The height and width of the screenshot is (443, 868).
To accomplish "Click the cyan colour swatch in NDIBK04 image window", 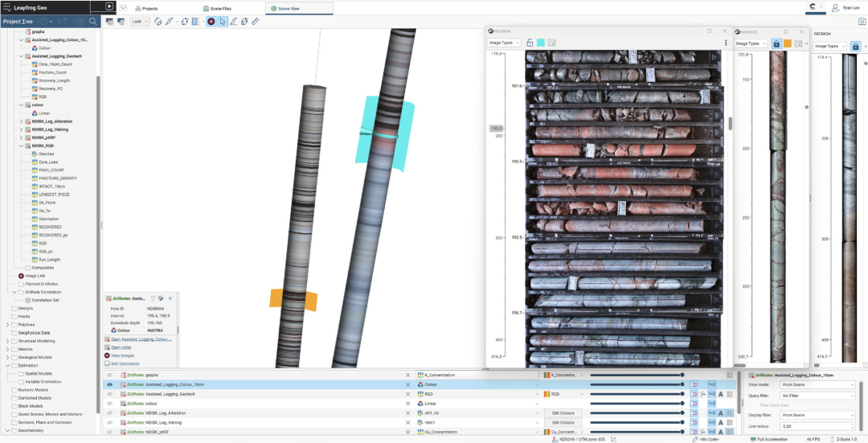I will pyautogui.click(x=540, y=43).
